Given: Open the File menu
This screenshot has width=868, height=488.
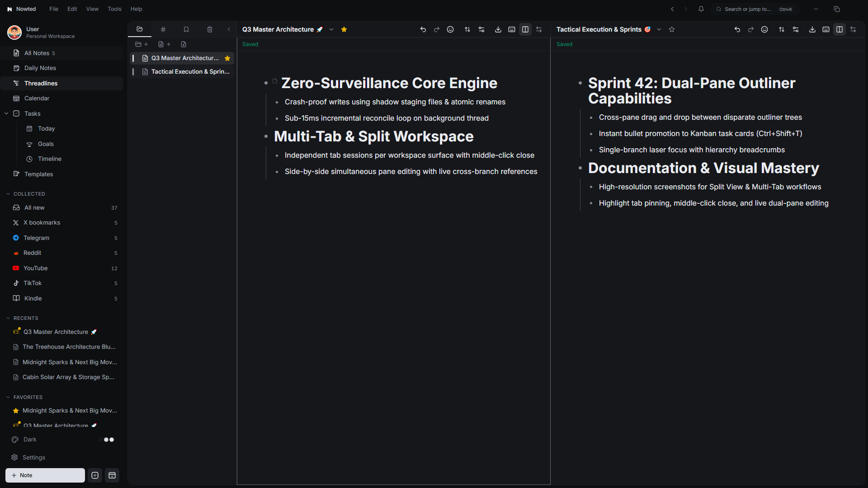Looking at the screenshot, I should coord(54,9).
